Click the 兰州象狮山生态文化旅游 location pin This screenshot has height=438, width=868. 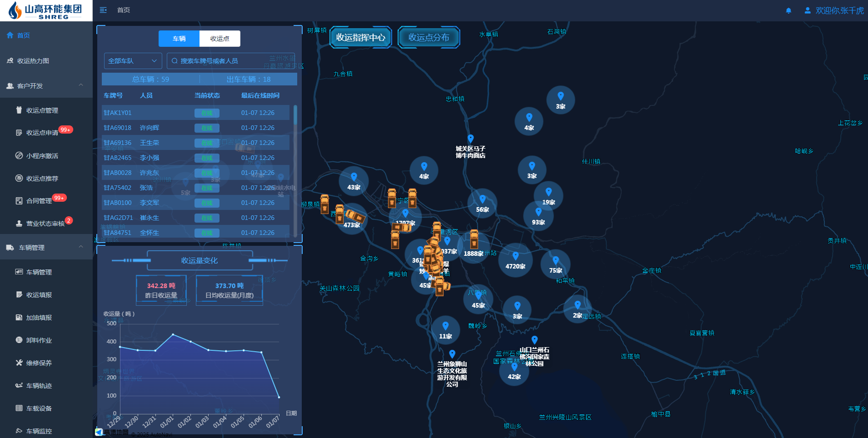452,354
